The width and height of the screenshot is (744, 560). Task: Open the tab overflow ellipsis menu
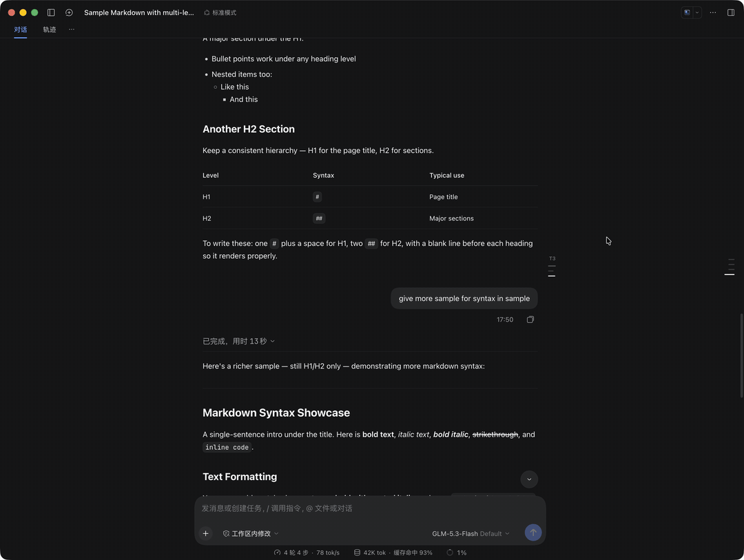tap(72, 30)
